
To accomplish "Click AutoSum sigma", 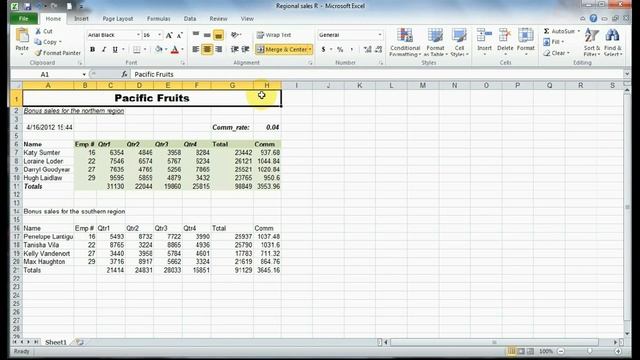I will (547, 31).
